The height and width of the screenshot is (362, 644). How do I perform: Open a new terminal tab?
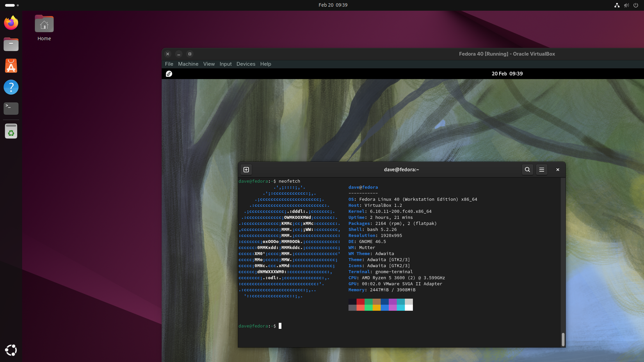point(246,169)
